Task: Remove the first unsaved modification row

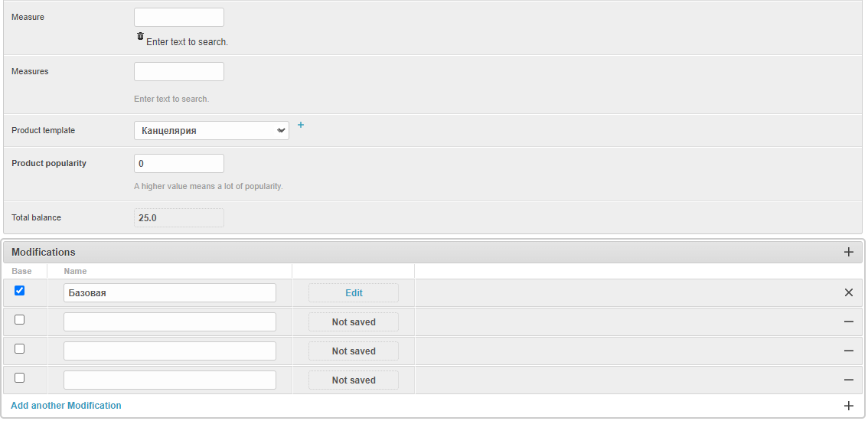Action: point(848,322)
